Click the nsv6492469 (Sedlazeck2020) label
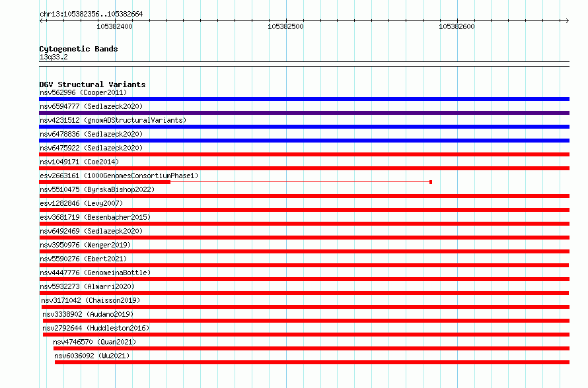The width and height of the screenshot is (588, 388). [x=91, y=231]
